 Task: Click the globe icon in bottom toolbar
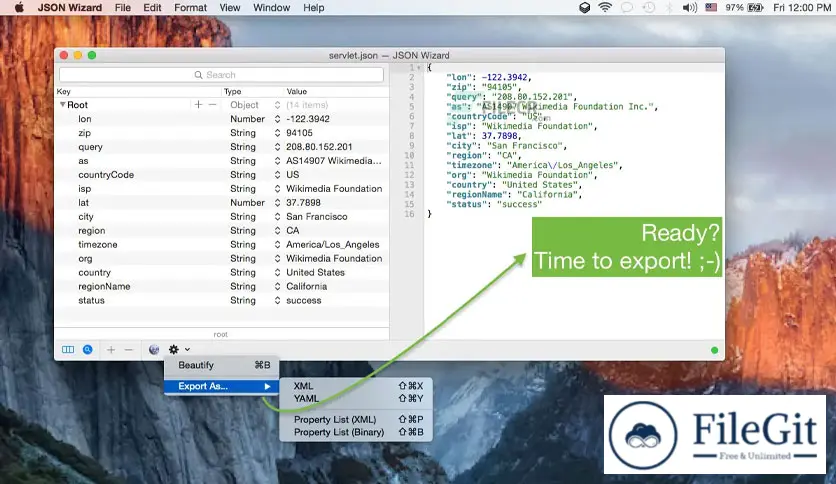(x=154, y=350)
